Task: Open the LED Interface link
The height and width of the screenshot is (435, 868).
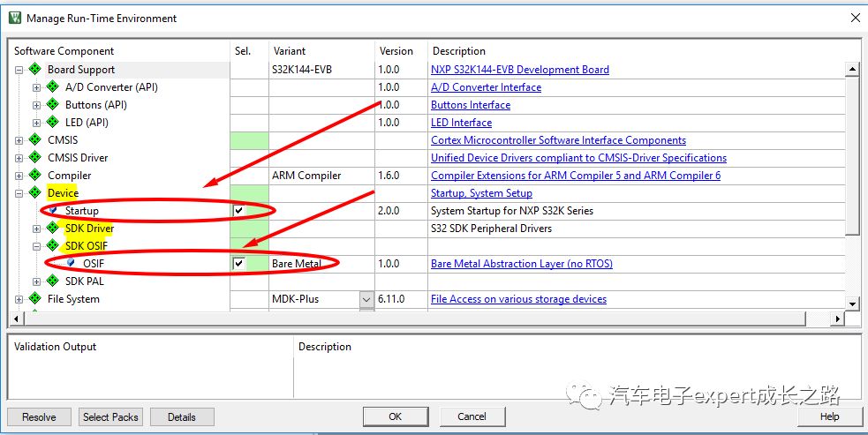Action: [x=461, y=123]
